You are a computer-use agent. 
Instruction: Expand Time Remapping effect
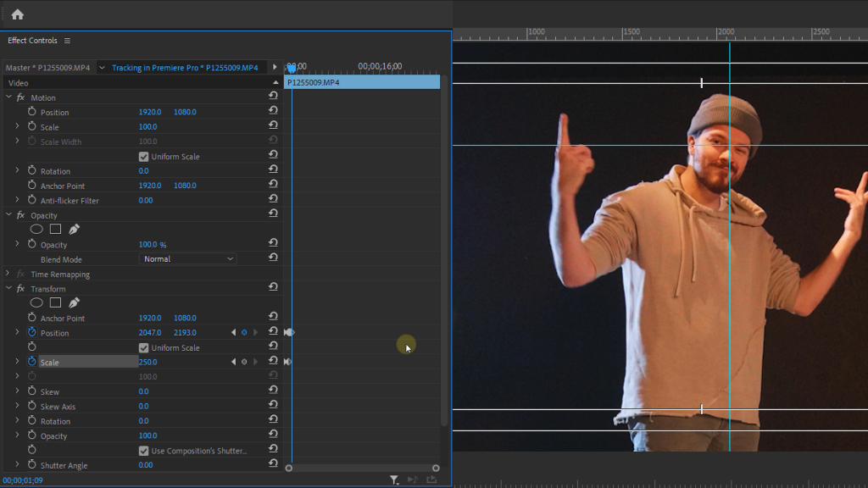point(7,274)
